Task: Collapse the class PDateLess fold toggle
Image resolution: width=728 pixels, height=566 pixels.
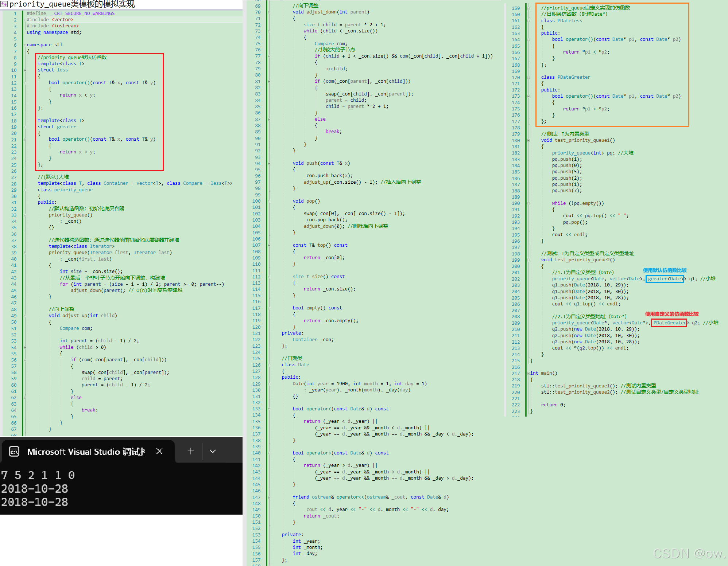Action: (x=528, y=21)
